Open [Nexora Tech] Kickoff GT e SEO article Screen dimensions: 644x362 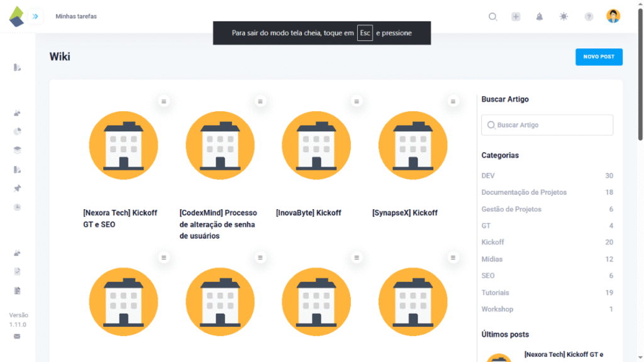(120, 219)
